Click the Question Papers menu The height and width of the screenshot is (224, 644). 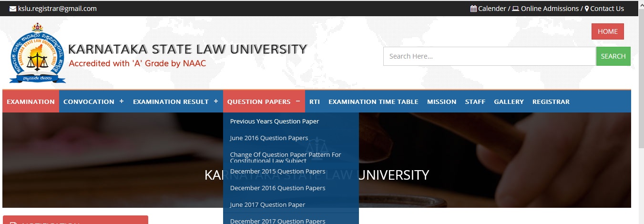pyautogui.click(x=259, y=102)
